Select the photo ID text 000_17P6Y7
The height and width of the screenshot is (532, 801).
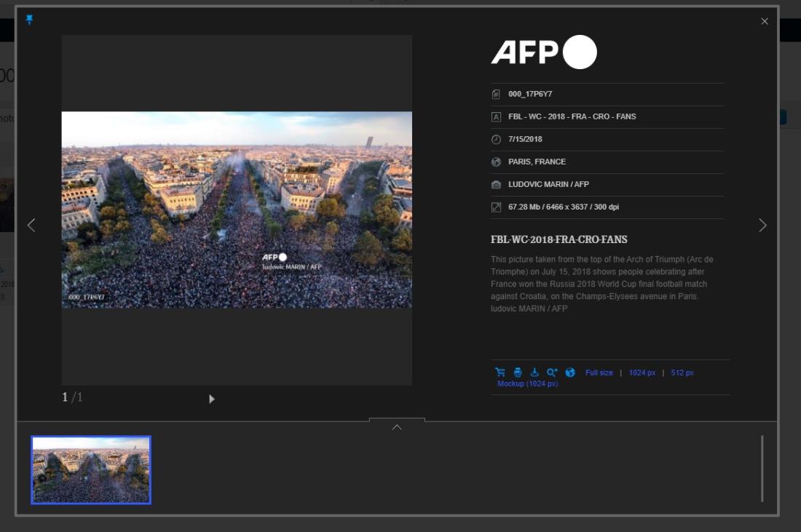(x=529, y=94)
